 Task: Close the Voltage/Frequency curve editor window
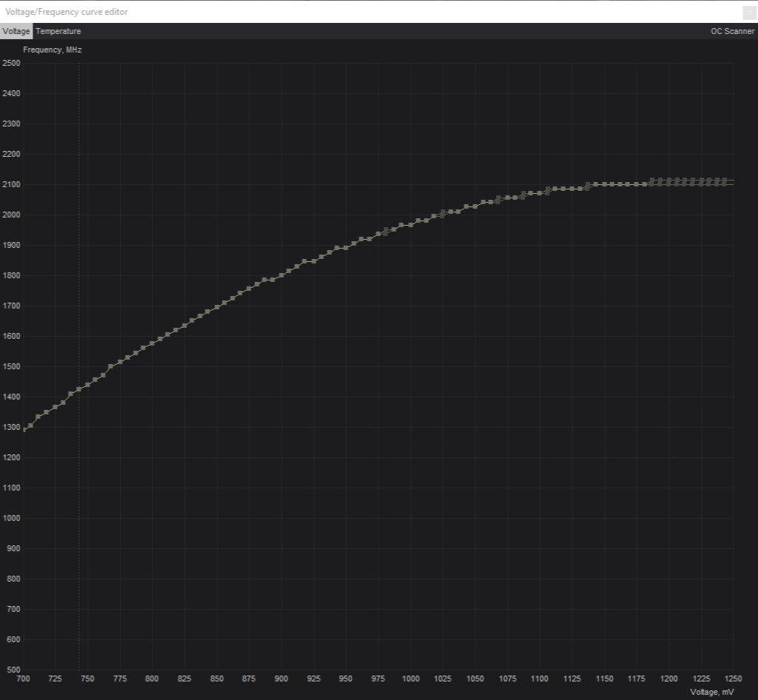click(x=750, y=13)
